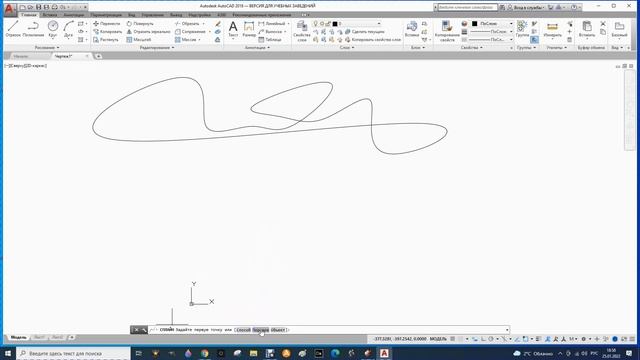Open Свойства слоя layer properties
Image resolution: width=640 pixels, height=360 pixels.
coord(302,31)
